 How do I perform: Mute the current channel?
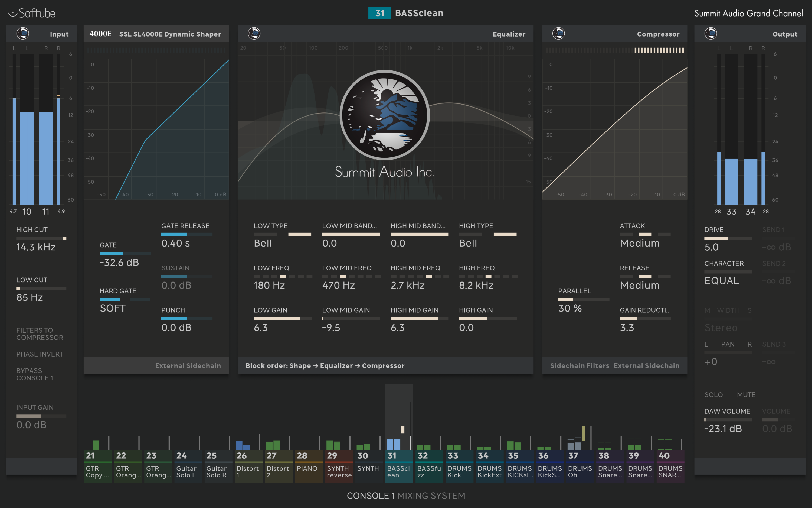pos(746,395)
